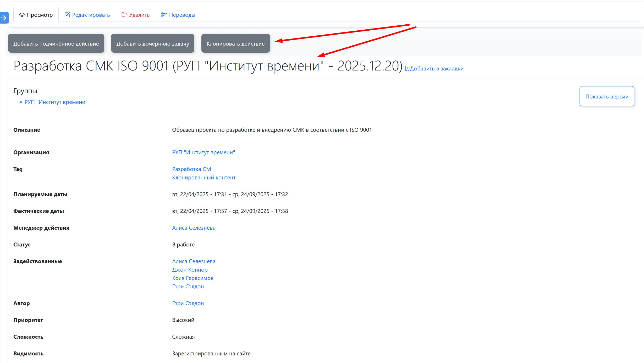Click the eye icon on Просмотр tab
Image resolution: width=644 pixels, height=363 pixels.
(22, 15)
